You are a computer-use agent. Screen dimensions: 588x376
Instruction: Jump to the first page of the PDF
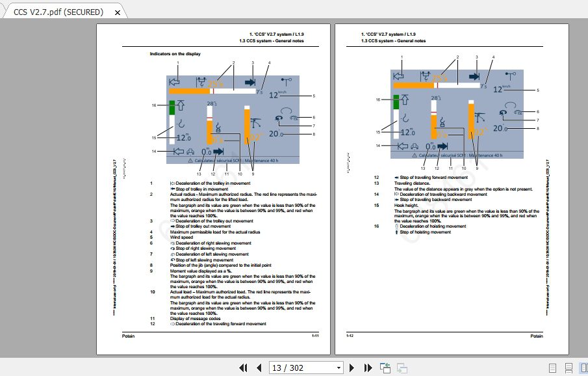[244, 368]
